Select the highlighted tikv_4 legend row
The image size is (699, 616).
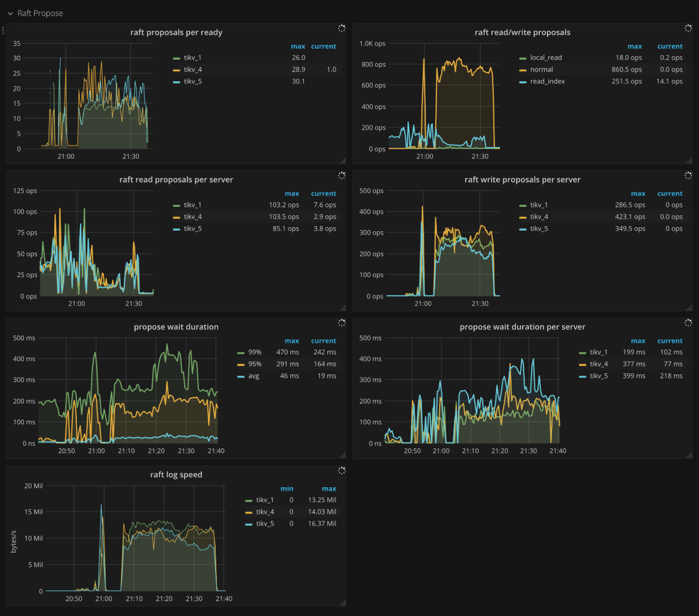tap(192, 69)
